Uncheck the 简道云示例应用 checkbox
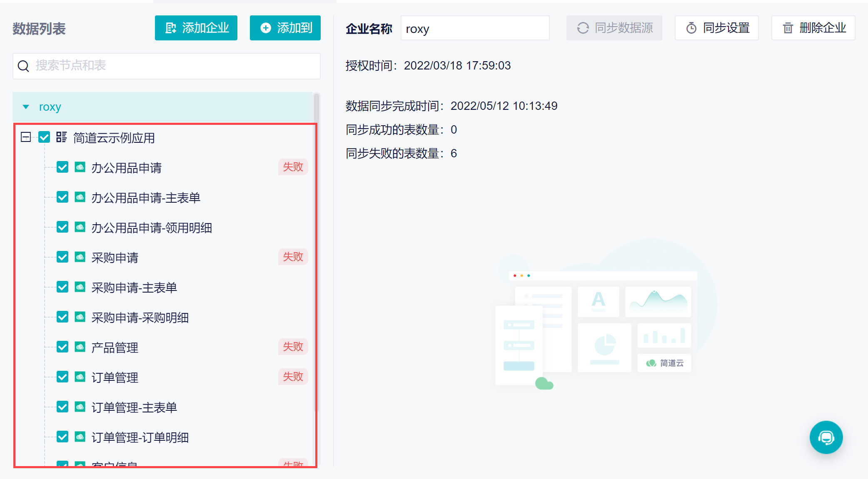This screenshot has height=479, width=868. point(44,137)
